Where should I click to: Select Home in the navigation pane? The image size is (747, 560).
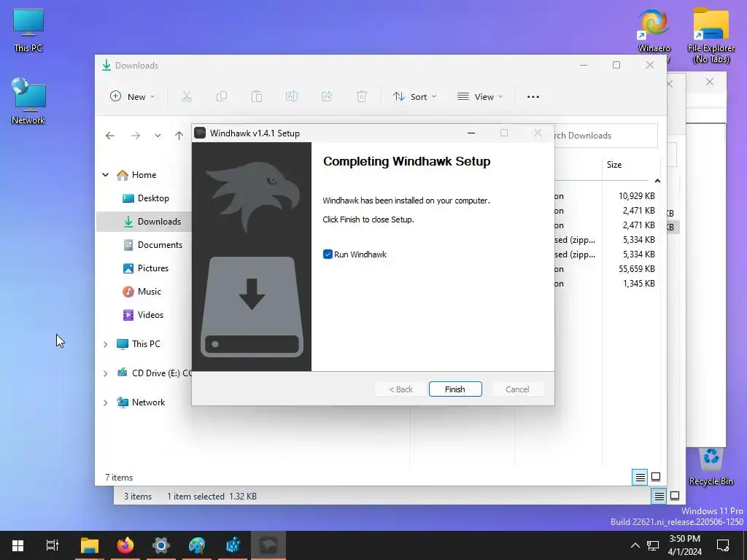144,175
